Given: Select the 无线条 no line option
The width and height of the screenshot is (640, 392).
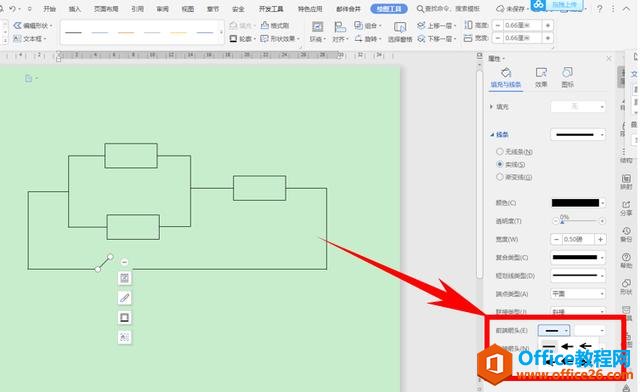Looking at the screenshot, I should pos(514,151).
